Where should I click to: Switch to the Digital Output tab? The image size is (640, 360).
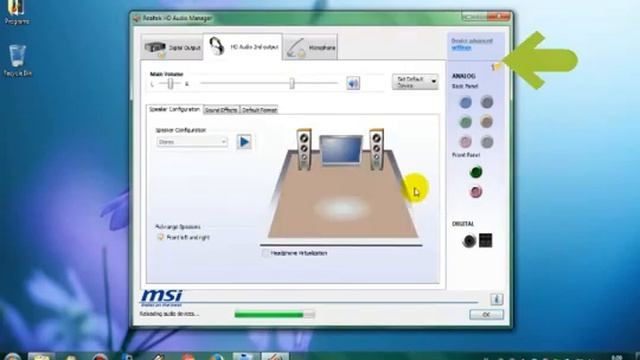[x=172, y=47]
